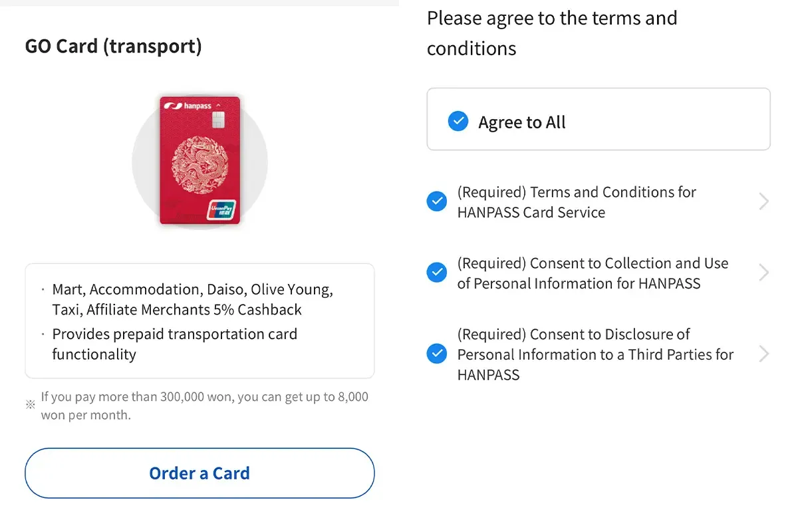Open Terms and Conditions for HANPASS Card Service text
The image size is (798, 532).
pos(576,202)
